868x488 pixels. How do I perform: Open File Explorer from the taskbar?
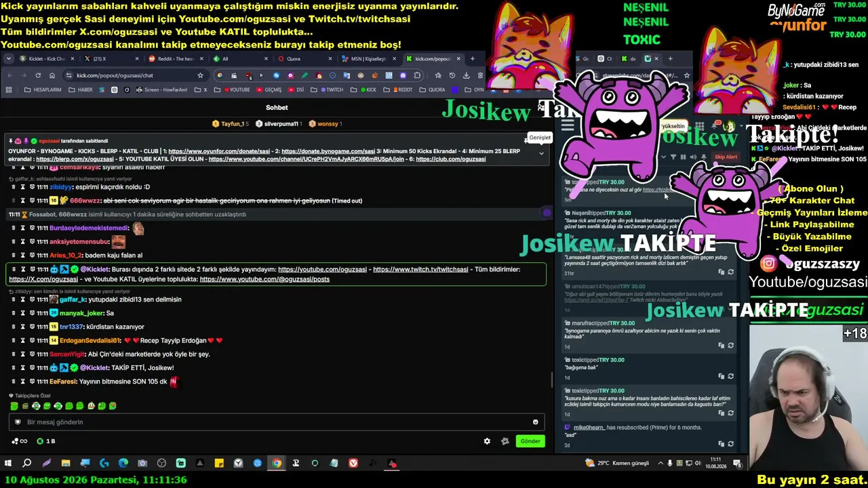tap(66, 464)
